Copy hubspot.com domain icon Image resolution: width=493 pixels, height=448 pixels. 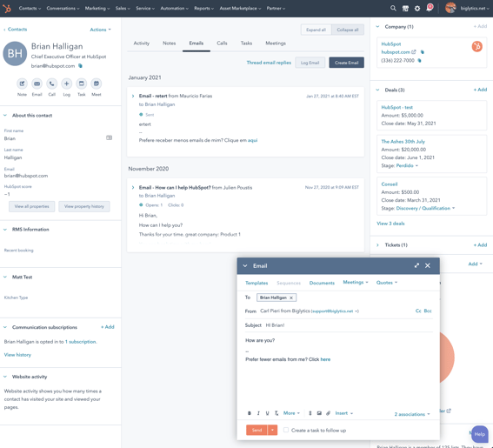(423, 52)
